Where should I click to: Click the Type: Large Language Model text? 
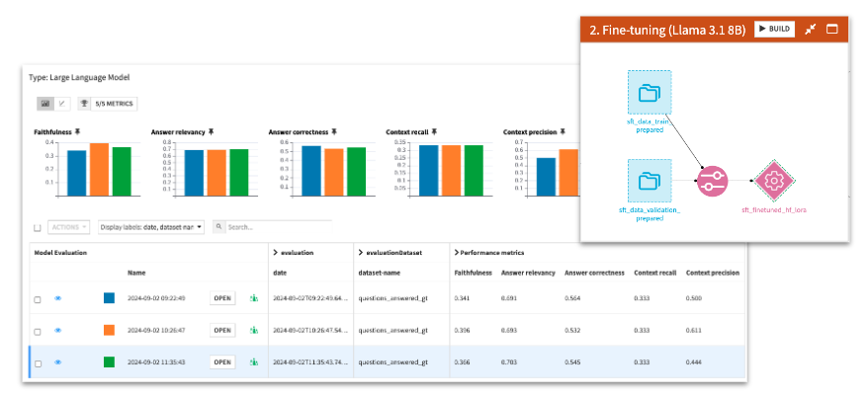[x=79, y=77]
